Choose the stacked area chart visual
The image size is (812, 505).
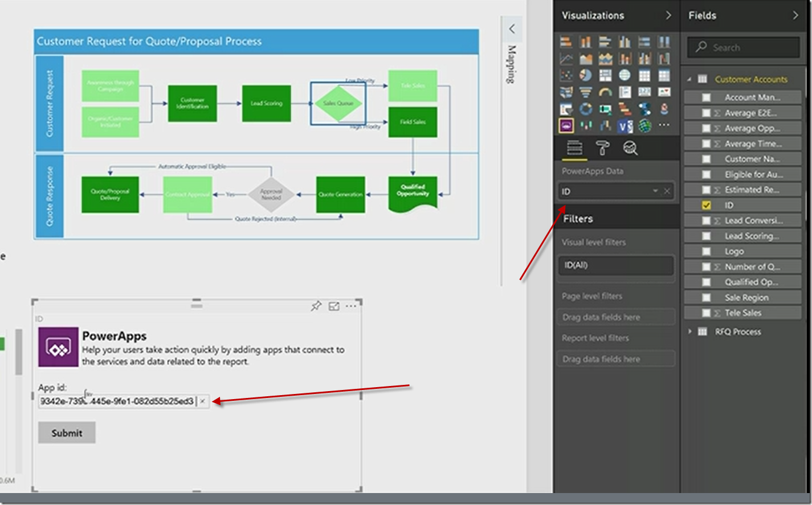(x=605, y=58)
